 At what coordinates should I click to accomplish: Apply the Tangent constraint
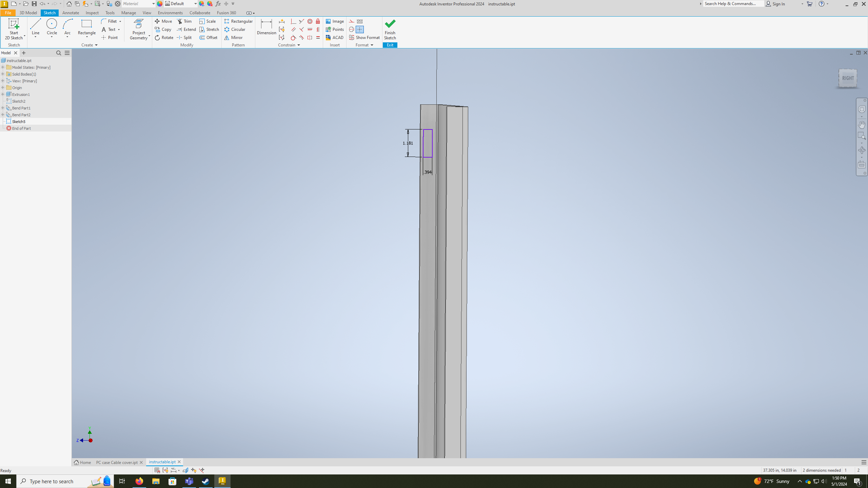tap(293, 37)
